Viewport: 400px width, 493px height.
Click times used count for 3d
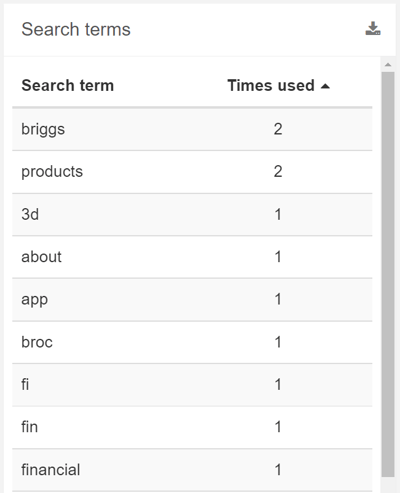278,214
